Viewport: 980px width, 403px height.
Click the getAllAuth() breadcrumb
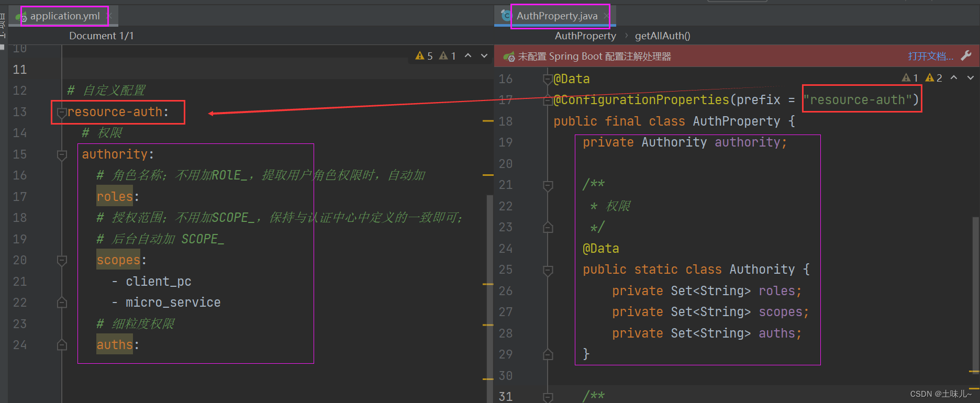662,36
